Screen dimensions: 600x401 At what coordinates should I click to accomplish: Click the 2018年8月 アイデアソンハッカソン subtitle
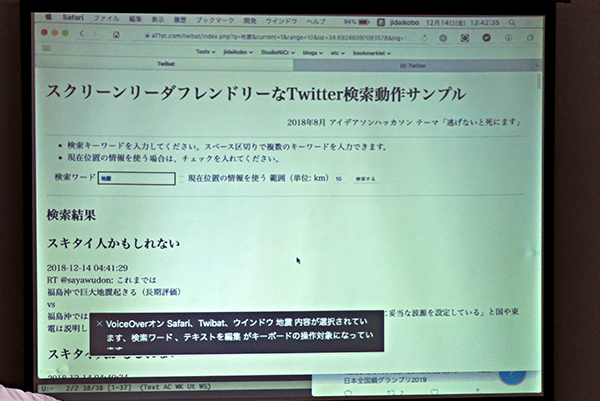[404, 122]
